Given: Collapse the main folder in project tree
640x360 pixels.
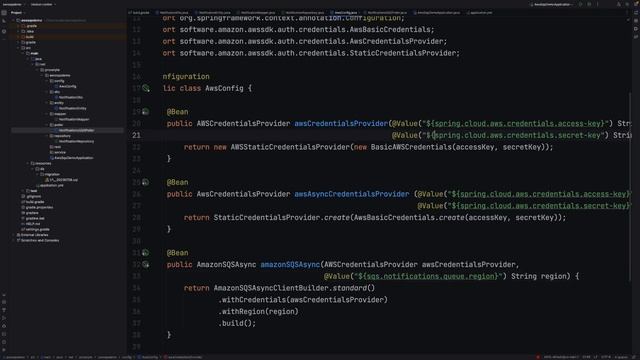Looking at the screenshot, I should click(23, 53).
